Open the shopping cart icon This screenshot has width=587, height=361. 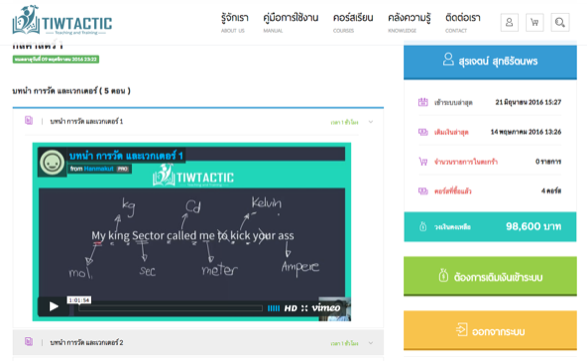tap(535, 22)
